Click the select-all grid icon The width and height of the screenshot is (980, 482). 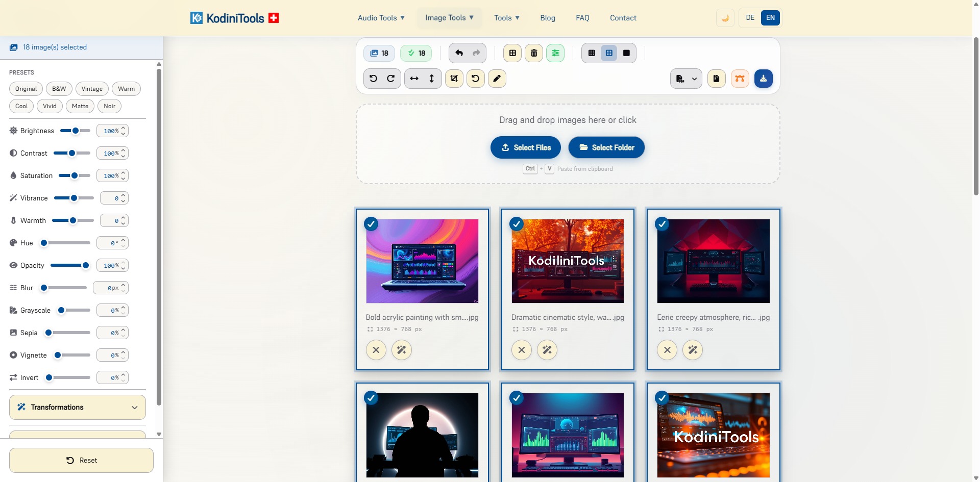click(512, 53)
